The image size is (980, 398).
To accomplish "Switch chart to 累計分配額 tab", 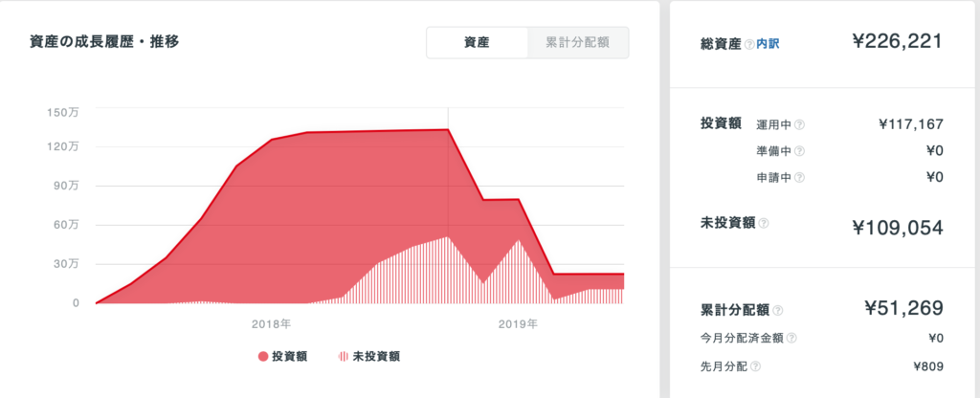I will point(577,42).
